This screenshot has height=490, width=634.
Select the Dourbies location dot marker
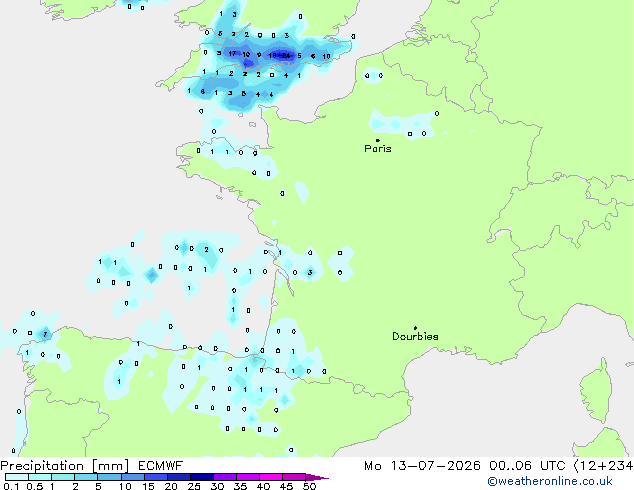[415, 328]
